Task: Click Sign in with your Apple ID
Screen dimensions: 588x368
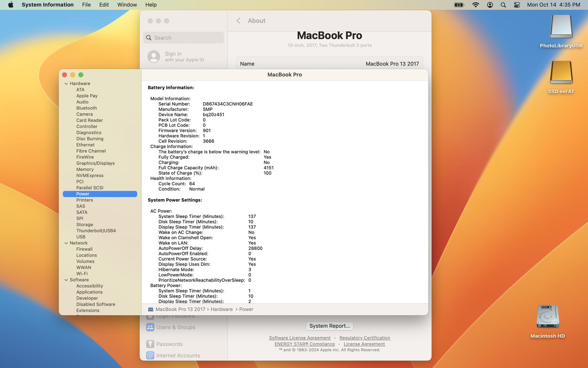Action: click(x=184, y=57)
